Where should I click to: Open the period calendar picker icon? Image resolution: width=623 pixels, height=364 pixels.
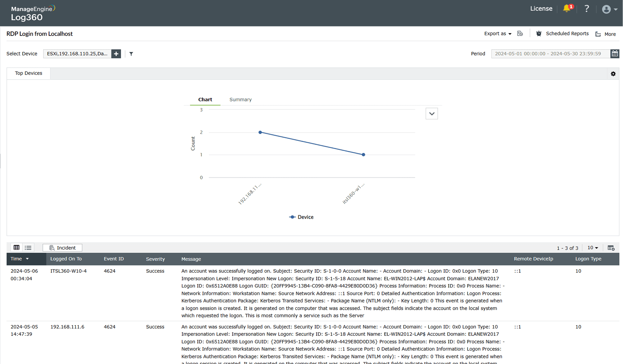(615, 54)
